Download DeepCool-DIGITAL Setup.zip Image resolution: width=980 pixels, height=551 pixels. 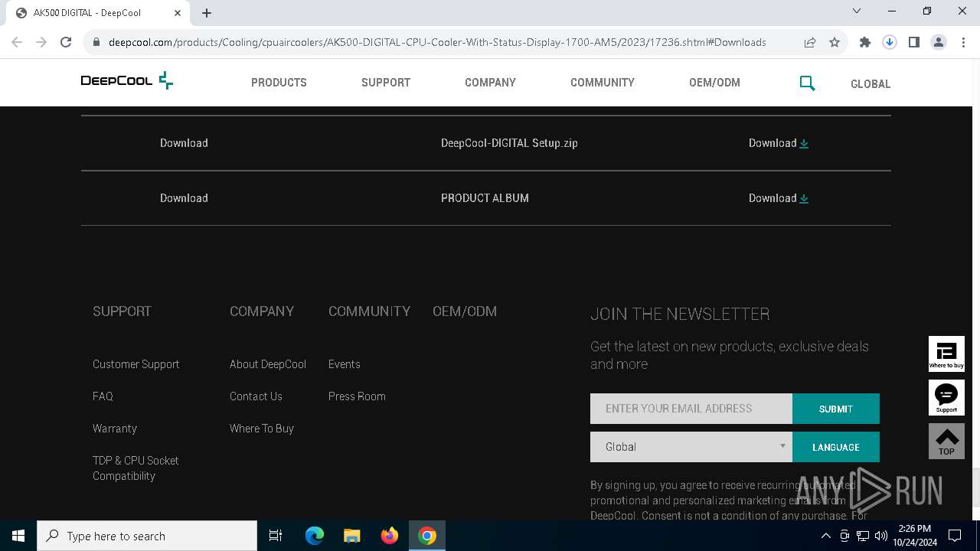779,143
